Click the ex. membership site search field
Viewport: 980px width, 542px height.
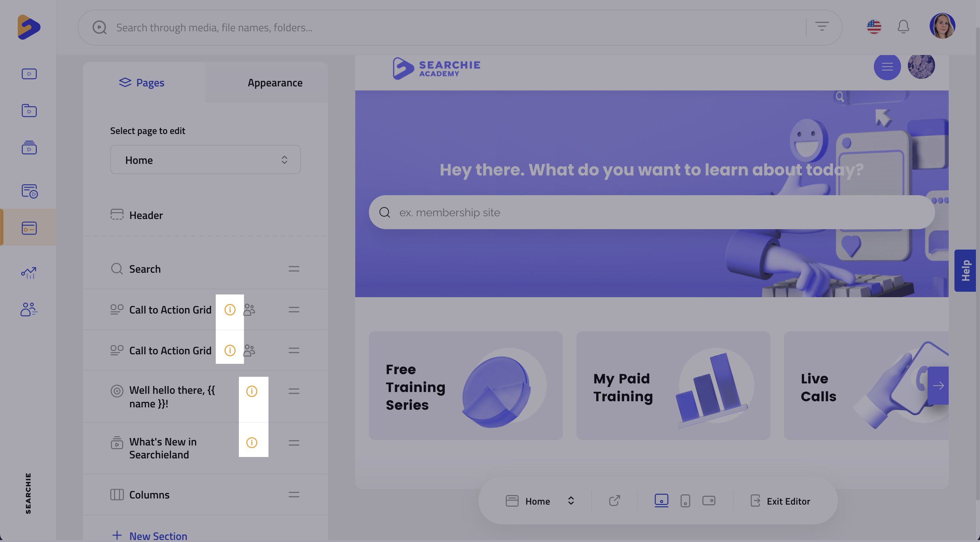point(651,212)
